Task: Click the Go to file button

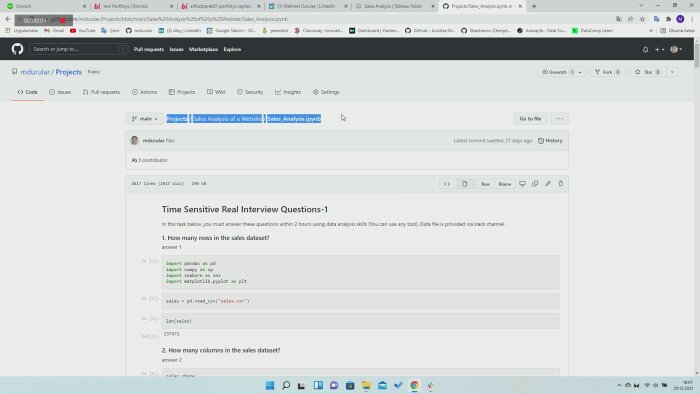Action: point(530,119)
